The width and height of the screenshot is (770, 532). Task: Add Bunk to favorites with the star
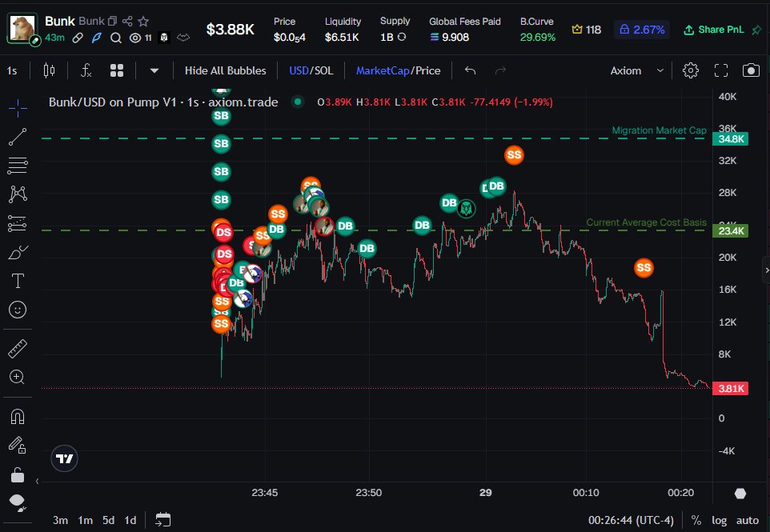click(x=143, y=21)
